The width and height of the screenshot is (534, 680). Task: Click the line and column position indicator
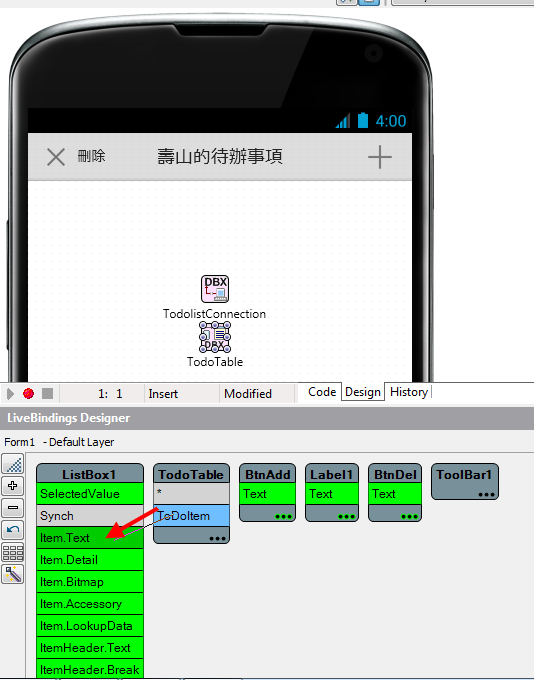110,394
